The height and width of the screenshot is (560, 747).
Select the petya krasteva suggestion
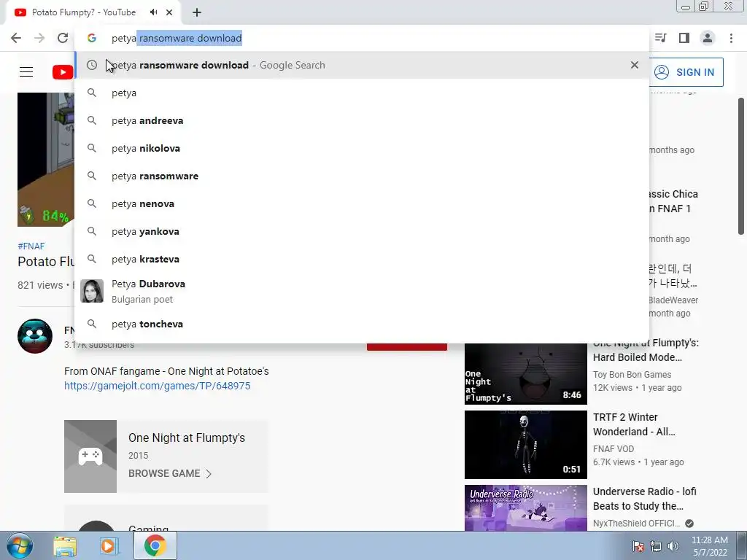pos(362,259)
